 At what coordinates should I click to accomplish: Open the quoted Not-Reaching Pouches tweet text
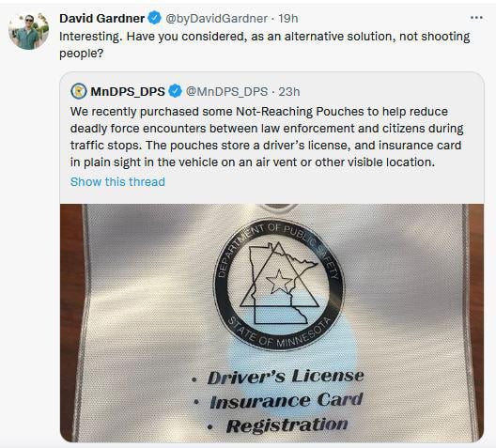click(x=267, y=136)
